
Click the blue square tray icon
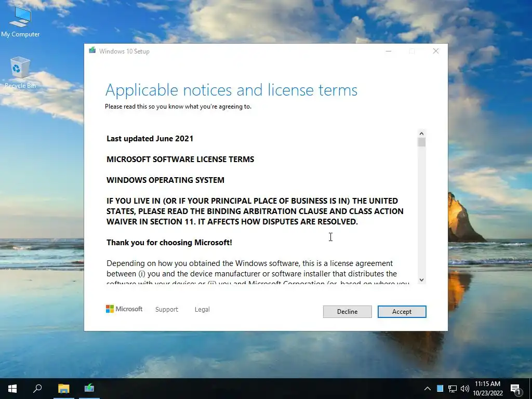(x=440, y=389)
